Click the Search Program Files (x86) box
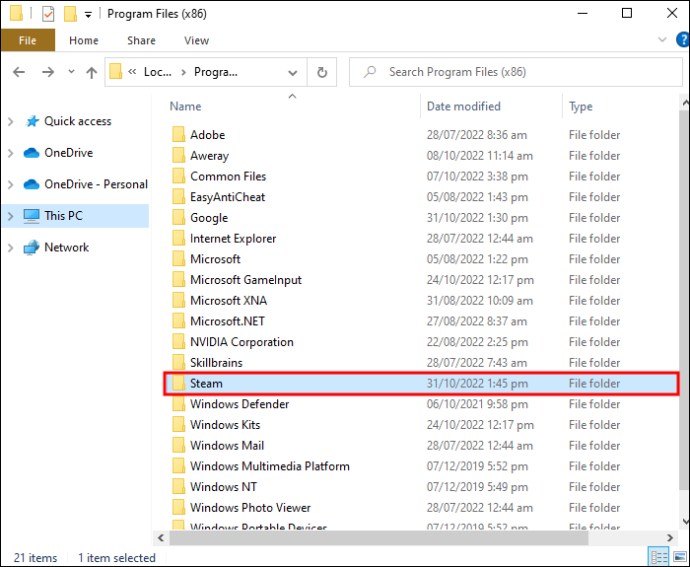 (515, 72)
